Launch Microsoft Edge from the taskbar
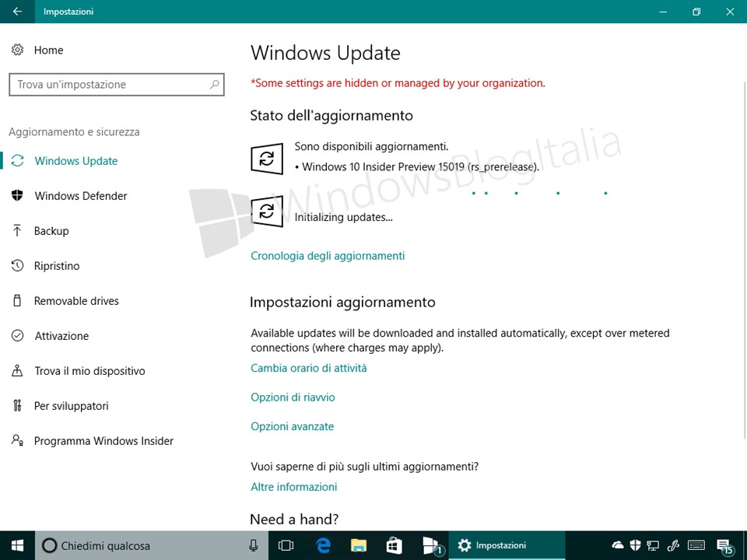747x560 pixels. [x=323, y=546]
